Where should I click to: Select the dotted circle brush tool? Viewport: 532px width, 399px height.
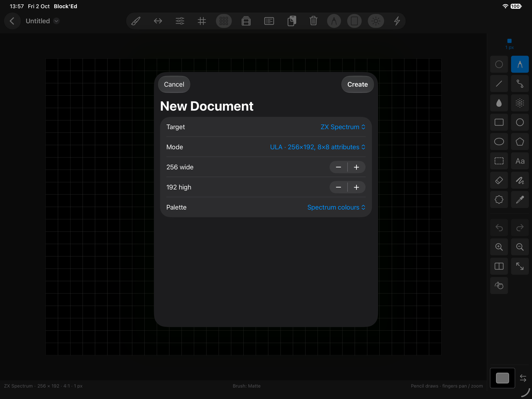[499, 64]
